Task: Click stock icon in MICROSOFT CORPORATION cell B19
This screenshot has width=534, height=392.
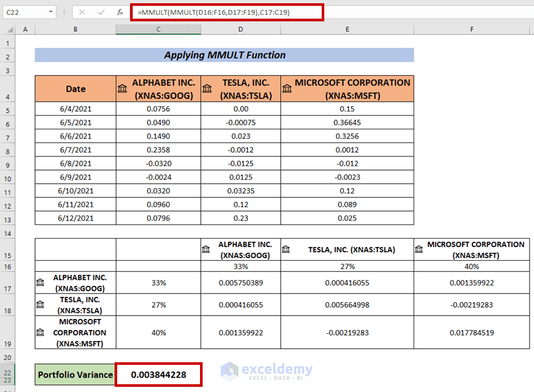Action: [40, 332]
